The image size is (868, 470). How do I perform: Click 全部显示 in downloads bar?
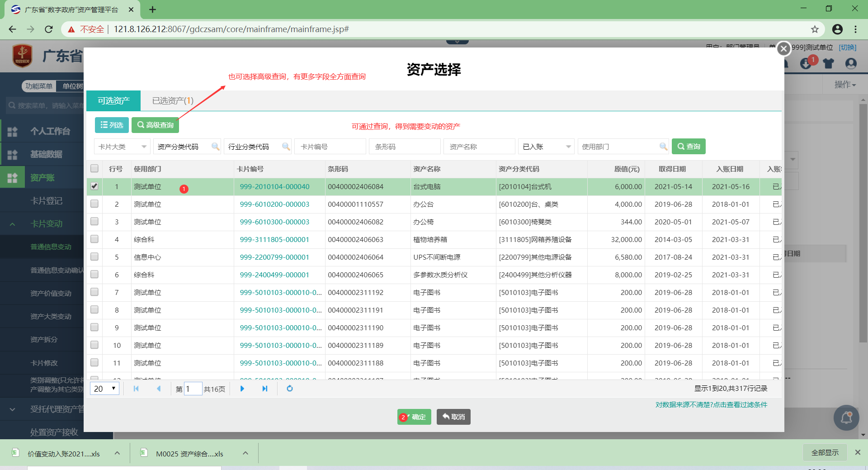(x=825, y=452)
